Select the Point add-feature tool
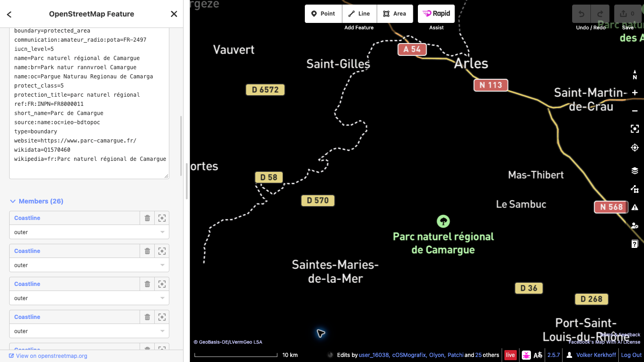The width and height of the screenshot is (644, 362). click(323, 14)
